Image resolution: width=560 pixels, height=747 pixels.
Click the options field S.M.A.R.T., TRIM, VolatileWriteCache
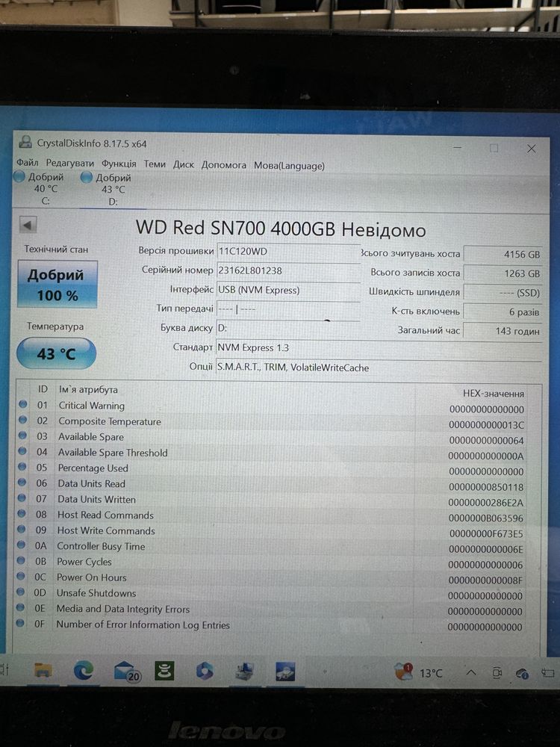(x=379, y=368)
